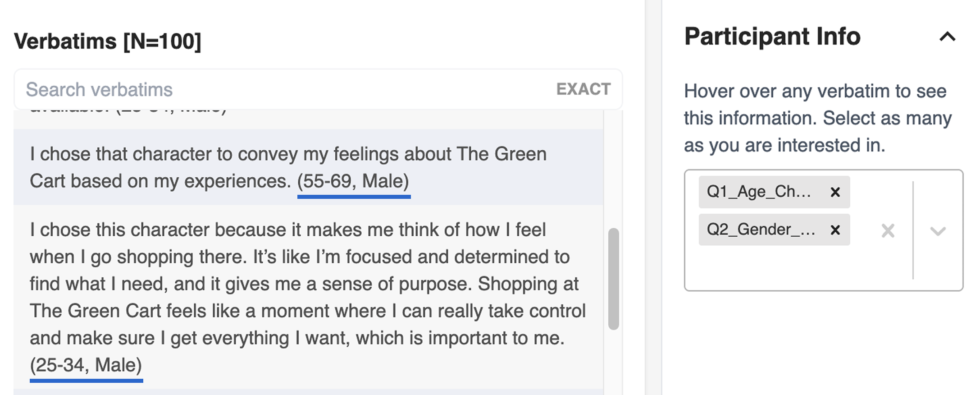Click the verbatims list scrollbar thumb
Viewport: 980px width, 395px height.
(613, 279)
